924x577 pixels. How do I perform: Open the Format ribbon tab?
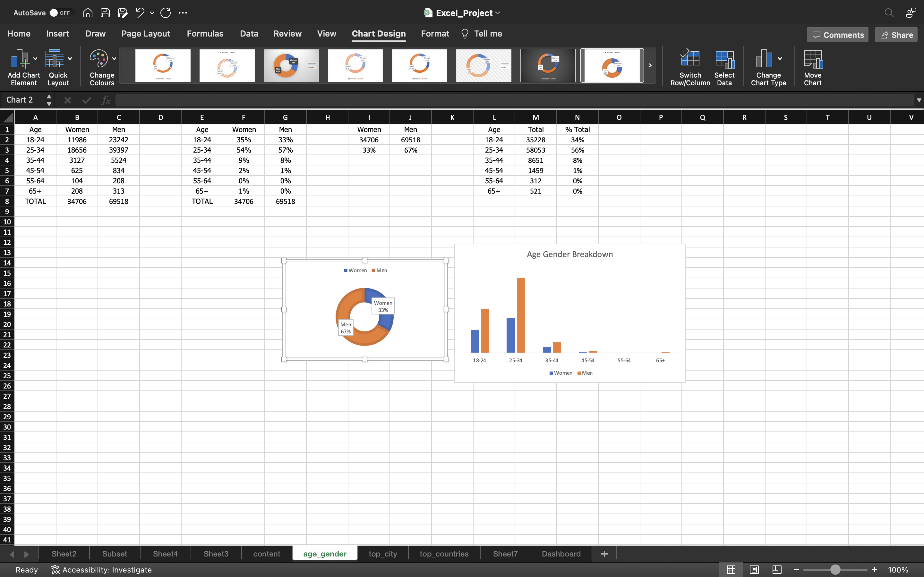(434, 33)
